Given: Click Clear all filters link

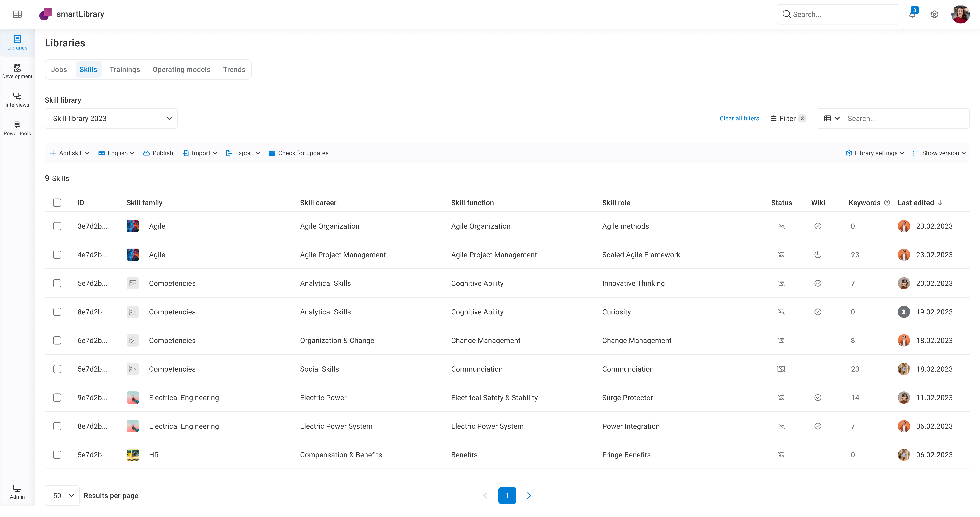Looking at the screenshot, I should pos(739,118).
